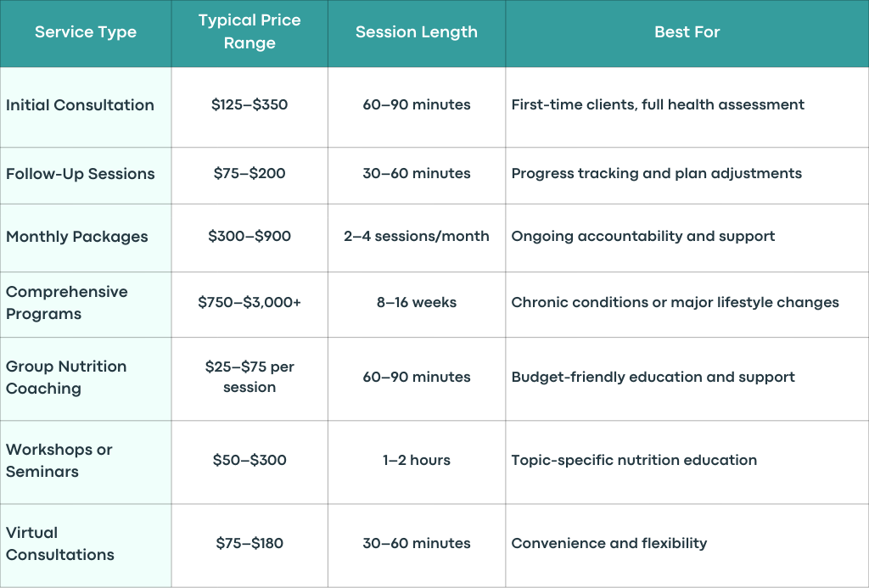Click the Session Length column header
This screenshot has height=588, width=869.
416,32
